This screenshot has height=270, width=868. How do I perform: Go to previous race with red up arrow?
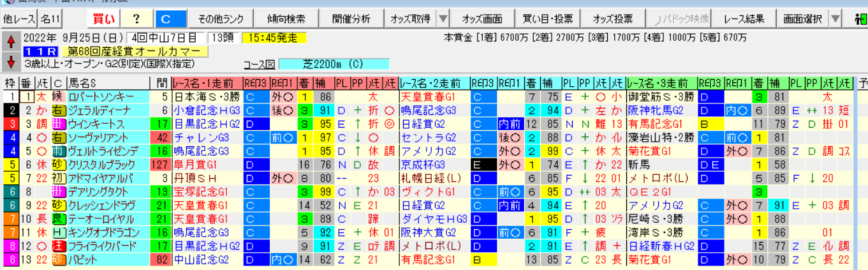pos(11,43)
